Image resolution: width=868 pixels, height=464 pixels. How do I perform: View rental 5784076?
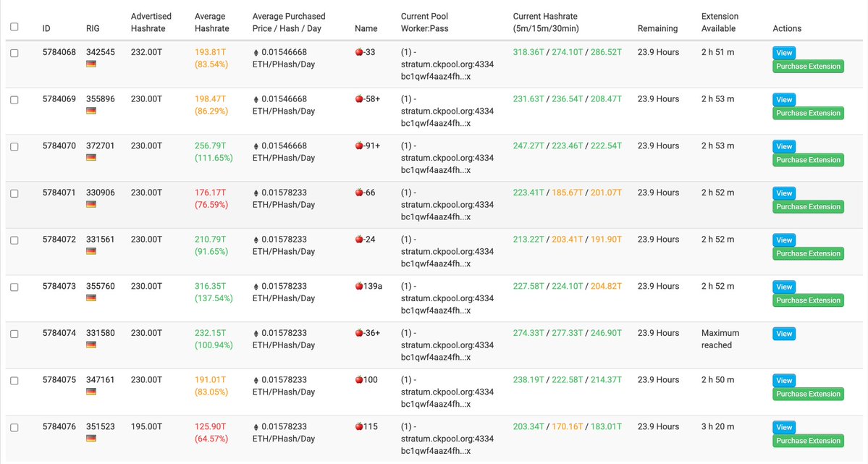click(784, 427)
